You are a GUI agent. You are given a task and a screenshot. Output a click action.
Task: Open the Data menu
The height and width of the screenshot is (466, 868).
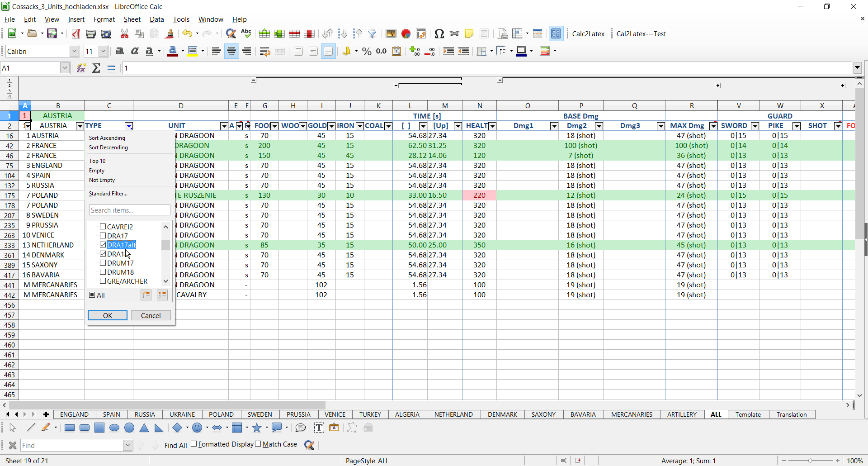pyautogui.click(x=156, y=19)
